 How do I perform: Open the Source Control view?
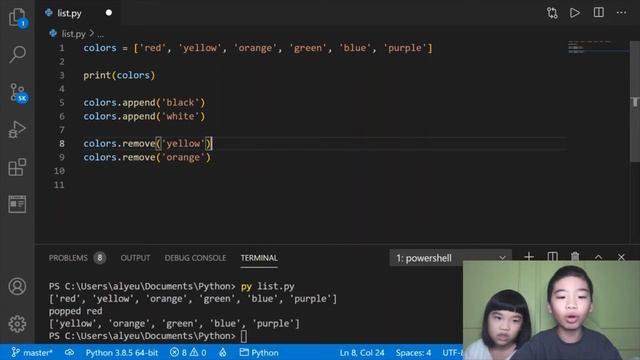pos(18,93)
